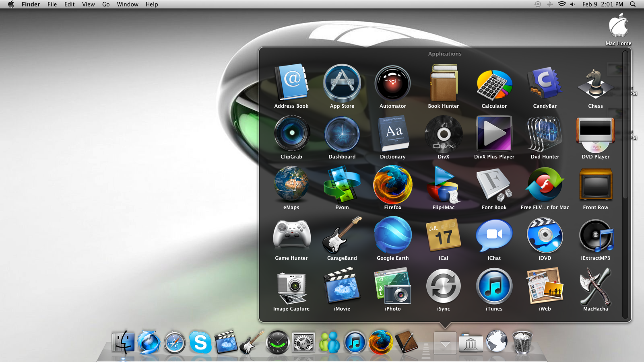Click the Finder icon in the Dock

123,342
